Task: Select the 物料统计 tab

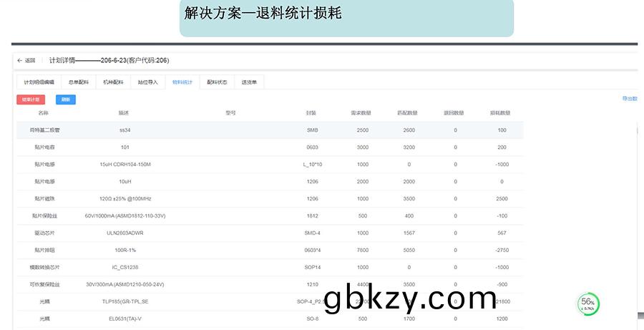Action: point(182,82)
